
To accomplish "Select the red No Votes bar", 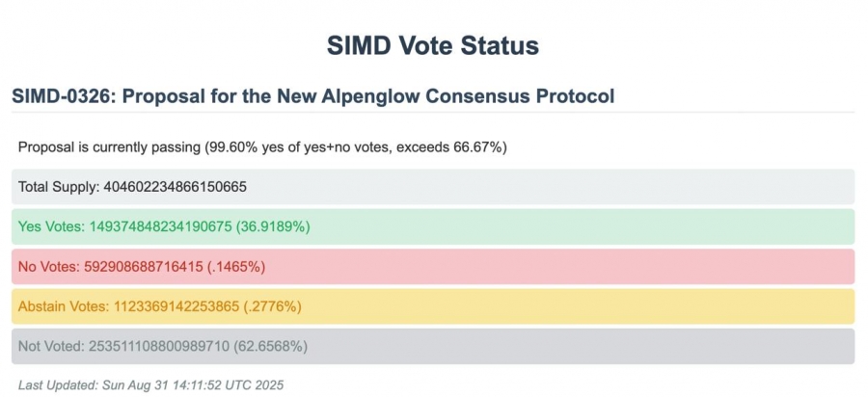I will point(433,267).
